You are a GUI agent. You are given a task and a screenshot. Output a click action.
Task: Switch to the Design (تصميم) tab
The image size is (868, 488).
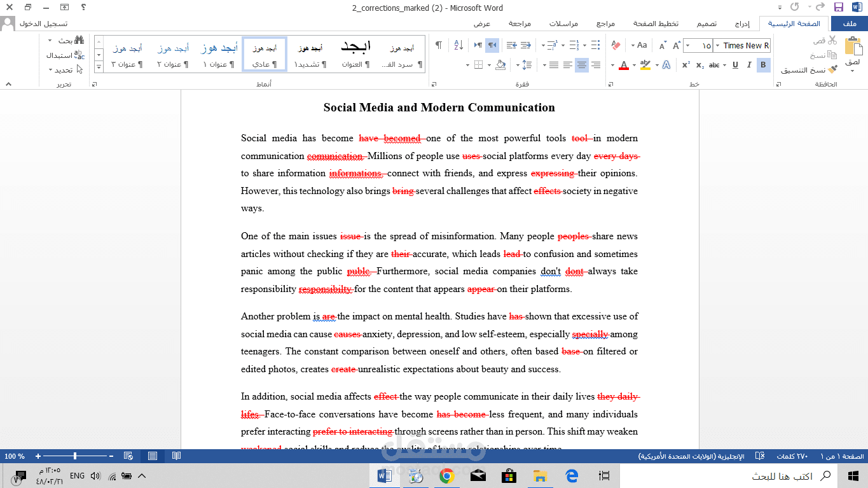click(706, 24)
